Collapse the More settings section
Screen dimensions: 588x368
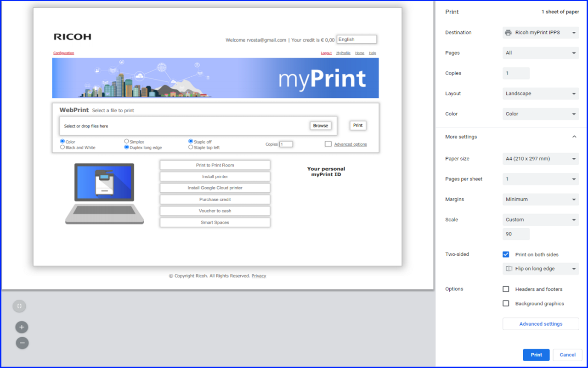click(x=574, y=137)
